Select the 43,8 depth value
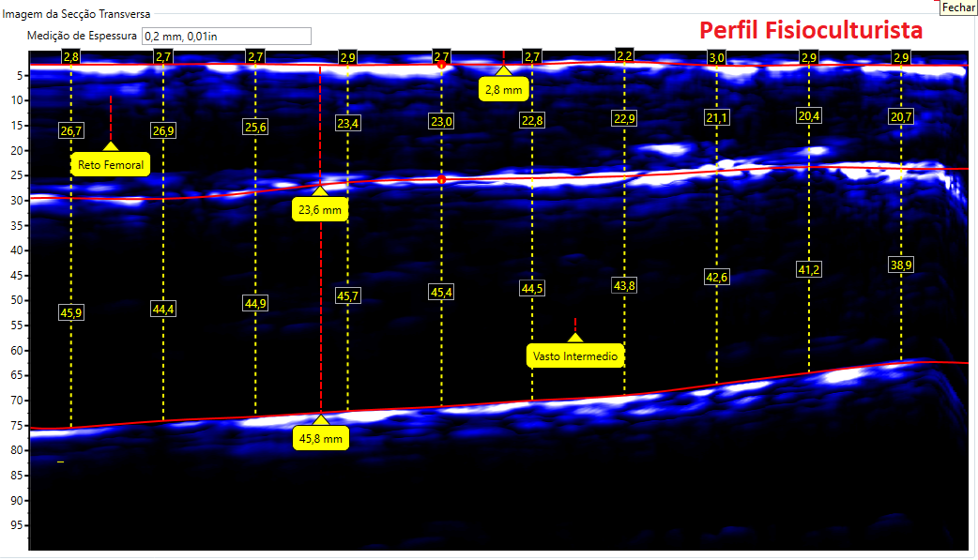 point(624,285)
